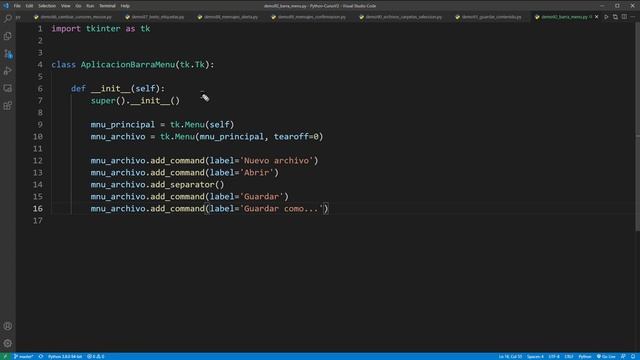This screenshot has width=640, height=360.
Task: Open the File menu
Action: click(x=17, y=6)
